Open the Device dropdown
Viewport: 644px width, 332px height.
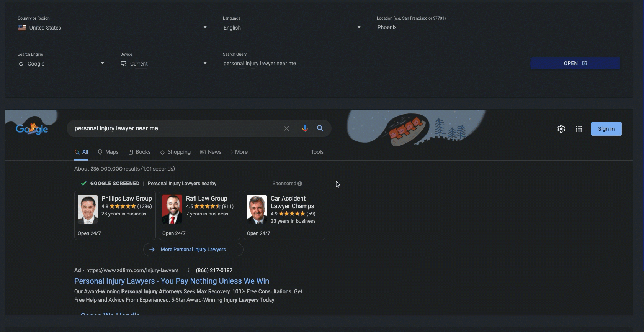click(x=205, y=63)
